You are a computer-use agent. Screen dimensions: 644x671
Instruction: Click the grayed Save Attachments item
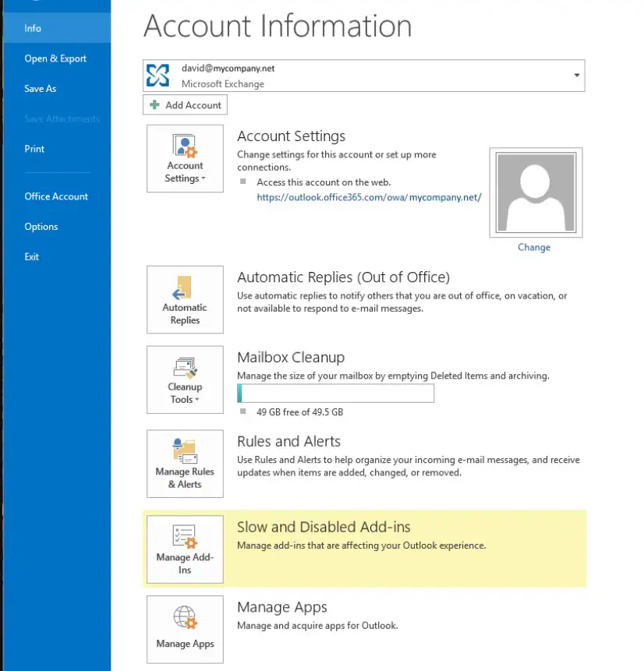point(62,119)
